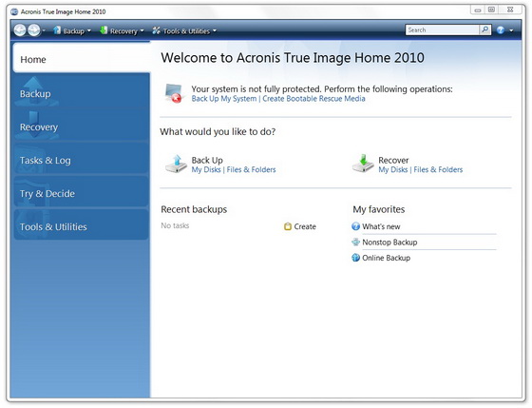This screenshot has width=532, height=408.
Task: Click the Online Backup globe icon
Action: 355,258
